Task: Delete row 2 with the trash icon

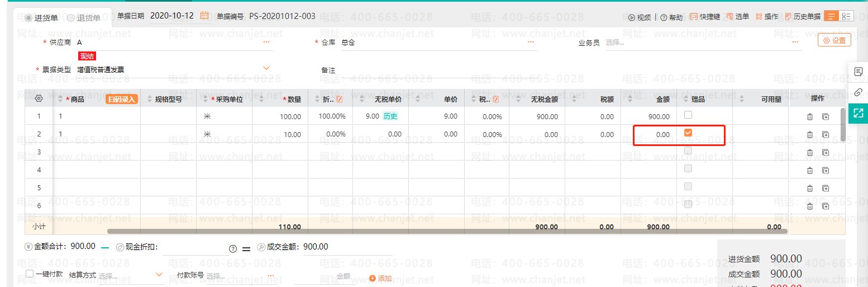Action: [810, 134]
